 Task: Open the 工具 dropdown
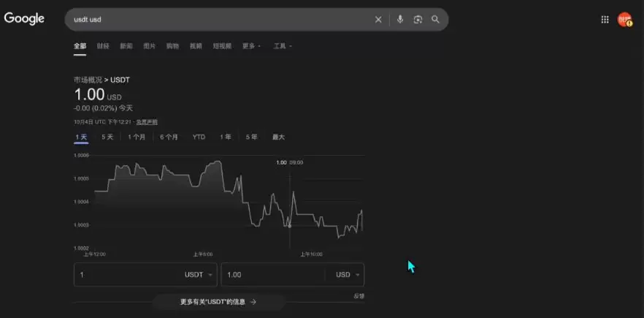283,46
